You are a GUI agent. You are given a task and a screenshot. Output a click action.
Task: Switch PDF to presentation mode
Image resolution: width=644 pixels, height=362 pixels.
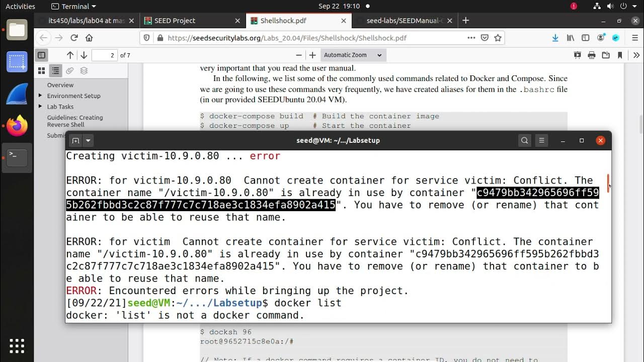(x=578, y=55)
